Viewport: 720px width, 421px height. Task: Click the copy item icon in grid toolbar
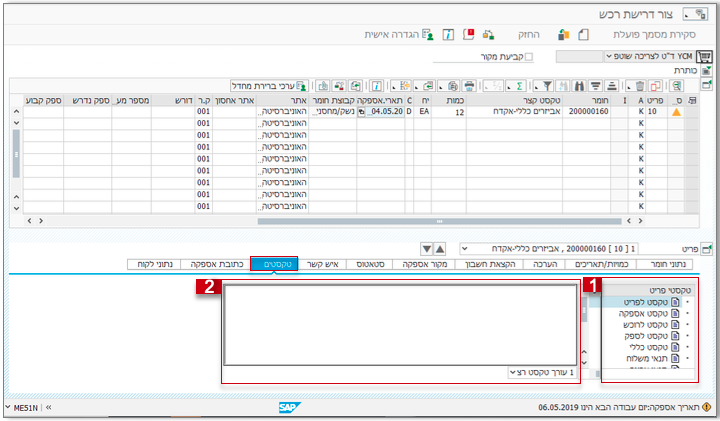(x=656, y=86)
